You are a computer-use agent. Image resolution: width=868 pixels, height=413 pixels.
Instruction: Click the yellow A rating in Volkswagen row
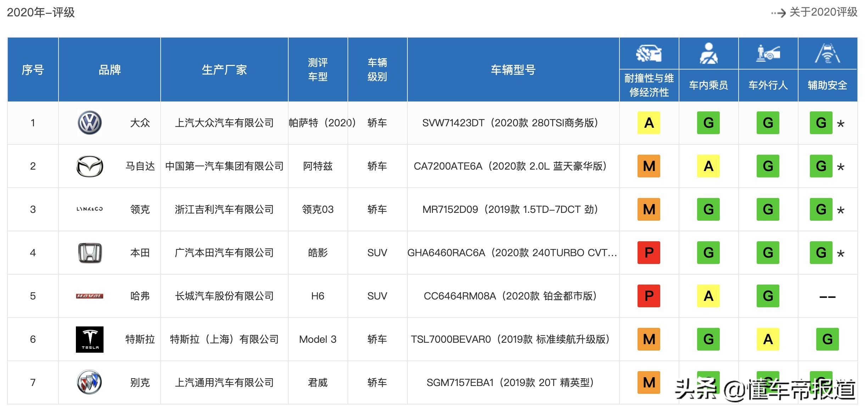point(649,123)
